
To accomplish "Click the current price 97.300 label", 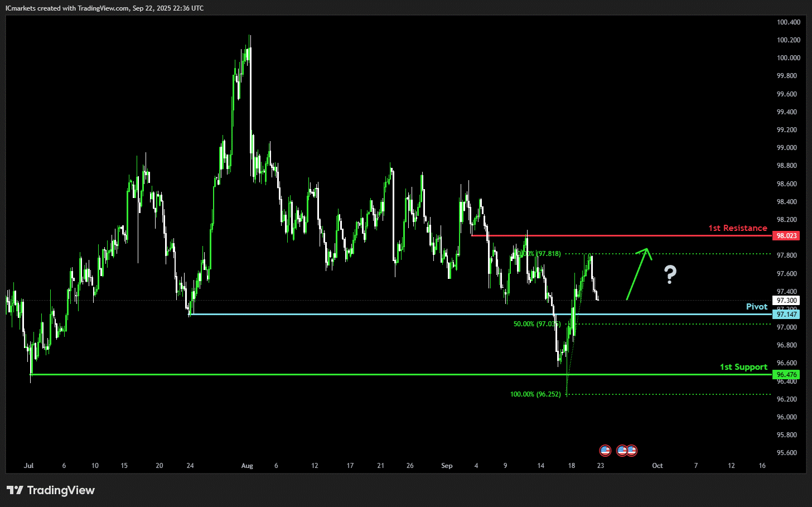I will (786, 301).
